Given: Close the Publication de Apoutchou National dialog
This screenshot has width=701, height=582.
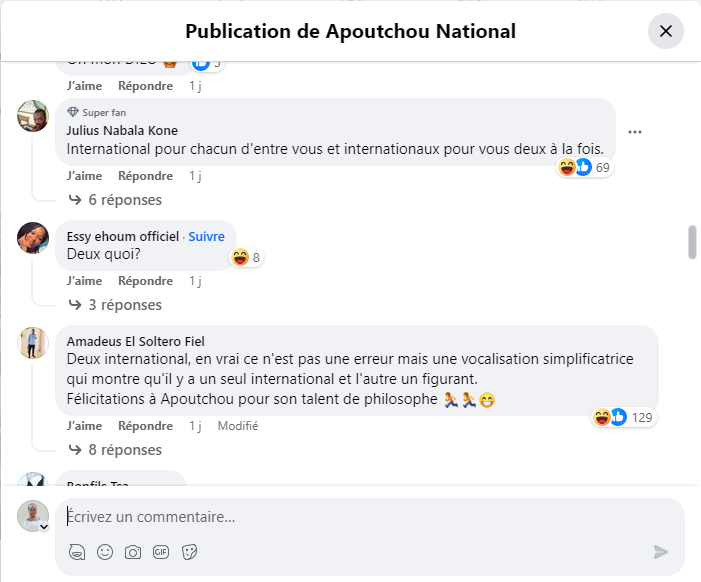Looking at the screenshot, I should (665, 31).
